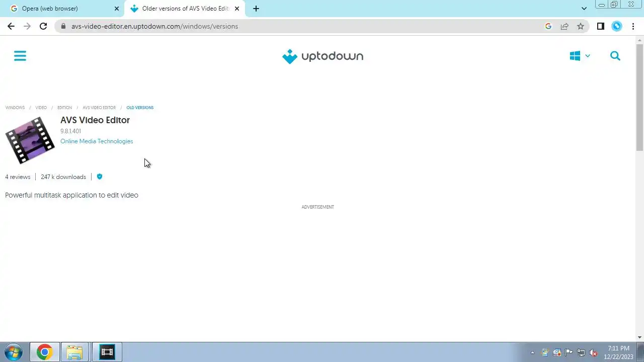Screen dimensions: 644x362
Task: Click the scrollbar up arrow
Action: (x=639, y=39)
